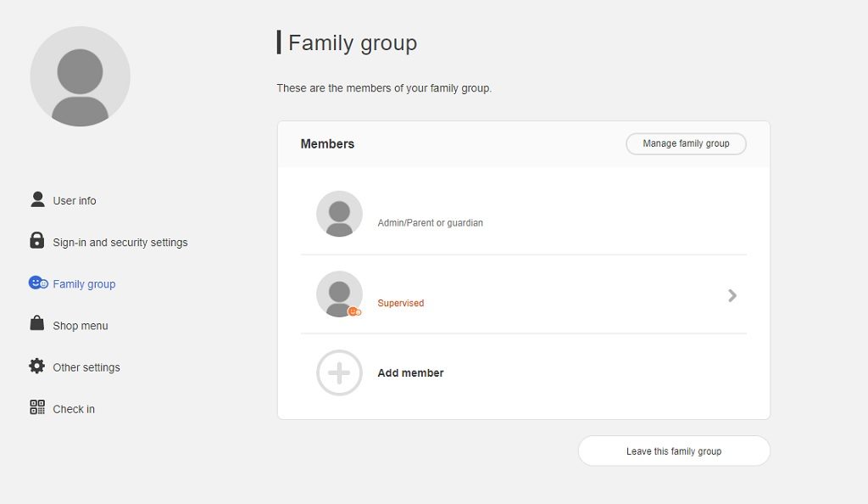Click the Add member label
Screen dimensions: 868x504
click(411, 373)
